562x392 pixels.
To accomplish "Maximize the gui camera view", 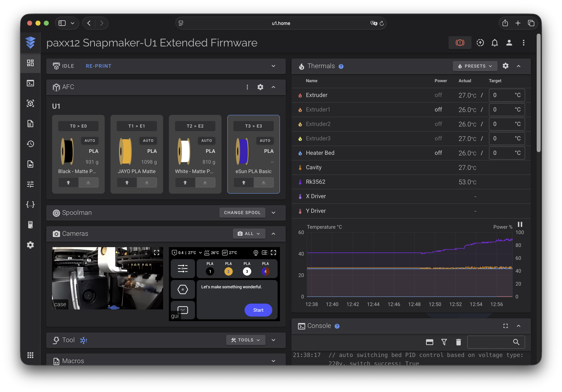I will point(273,253).
